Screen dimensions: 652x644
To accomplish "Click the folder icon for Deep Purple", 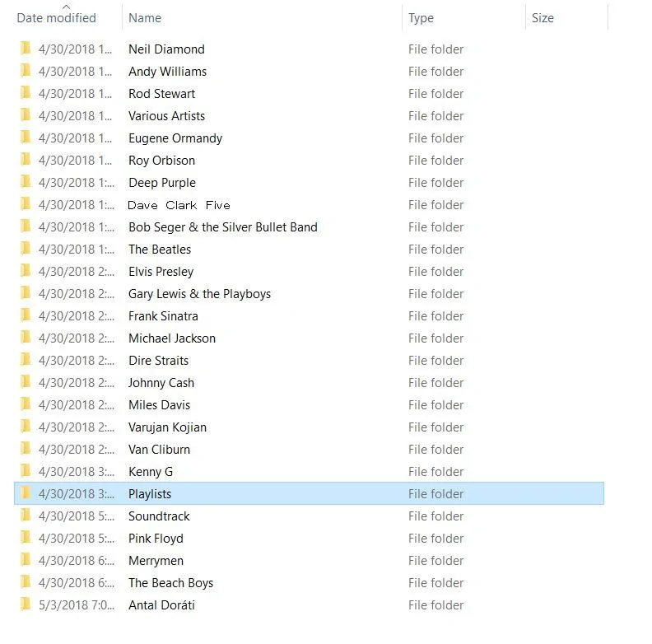I will click(26, 182).
